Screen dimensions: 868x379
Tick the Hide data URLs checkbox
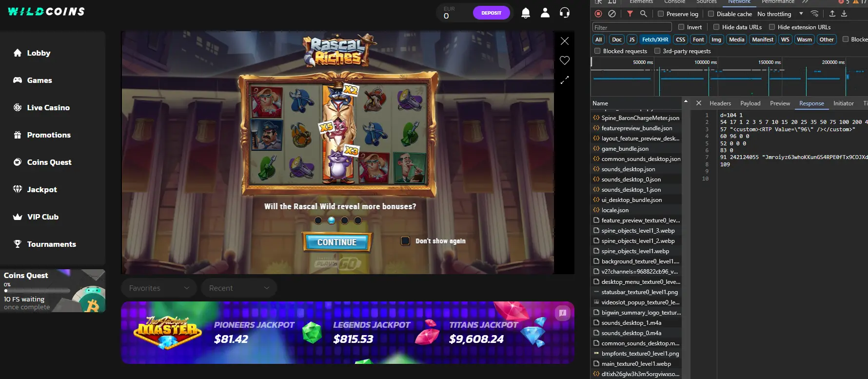pos(716,27)
